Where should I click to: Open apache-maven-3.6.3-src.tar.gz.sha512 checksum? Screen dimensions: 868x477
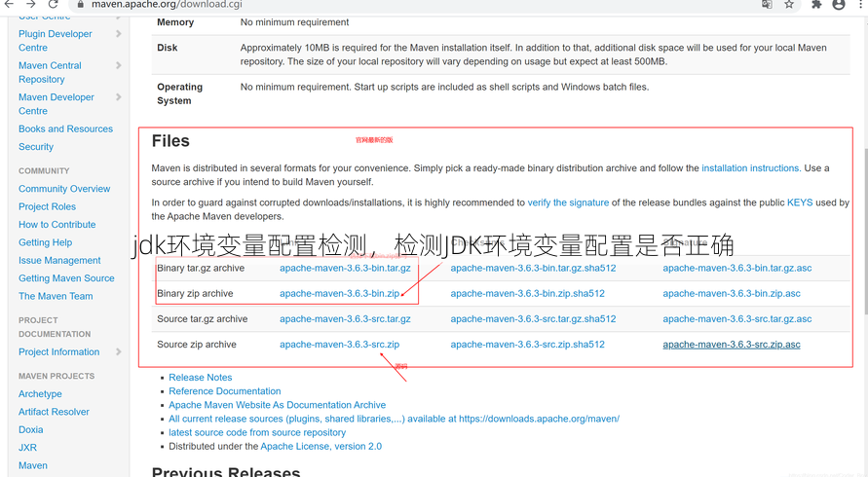[533, 318]
